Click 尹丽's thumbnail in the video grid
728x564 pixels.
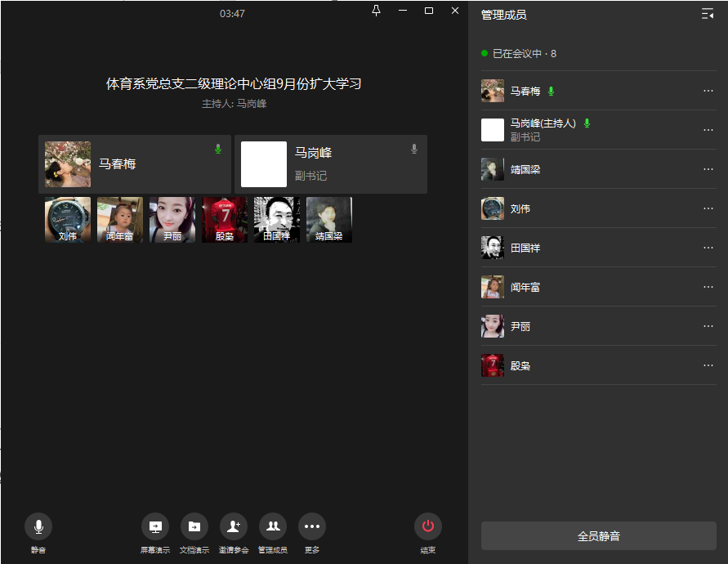coord(172,220)
